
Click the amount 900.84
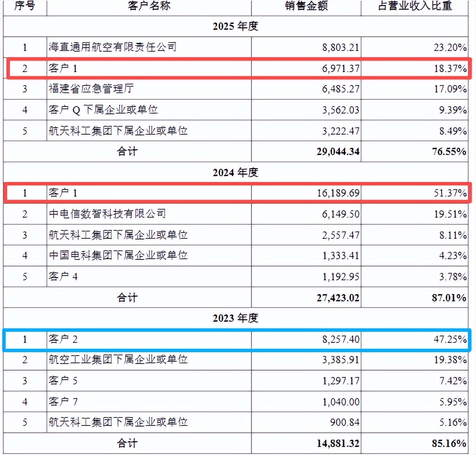[x=345, y=422]
